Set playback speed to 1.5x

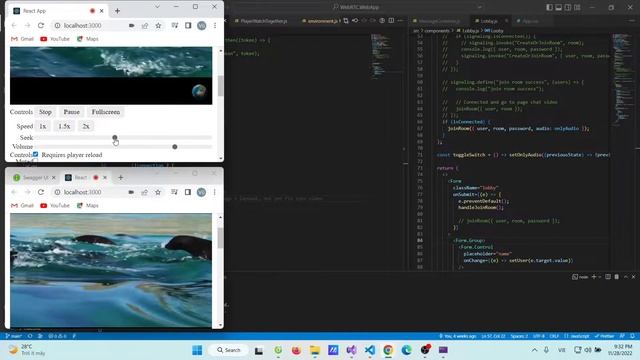pos(64,126)
